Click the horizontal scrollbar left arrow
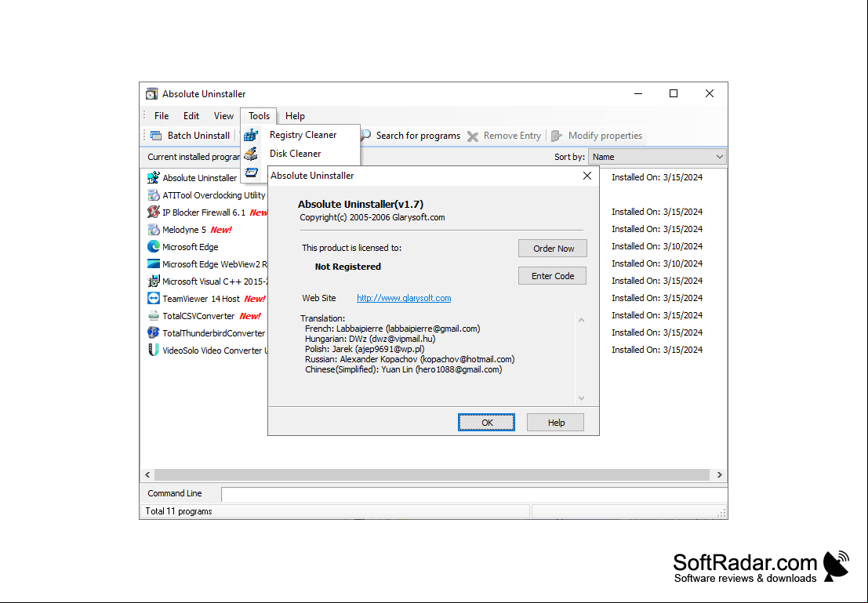 coord(148,474)
